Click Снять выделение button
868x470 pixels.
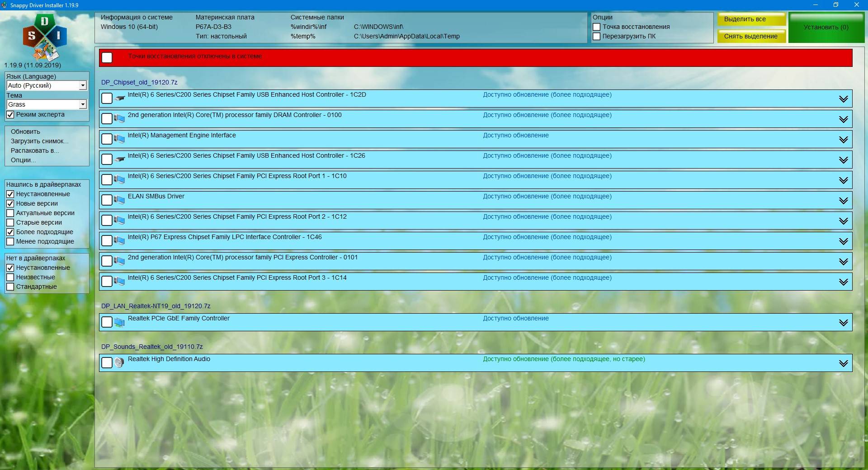point(751,36)
